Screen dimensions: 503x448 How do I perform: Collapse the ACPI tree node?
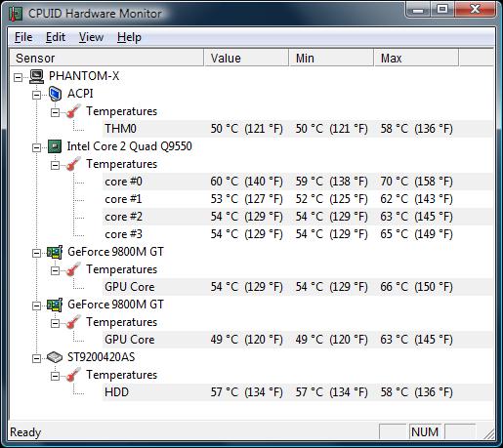[x=37, y=95]
